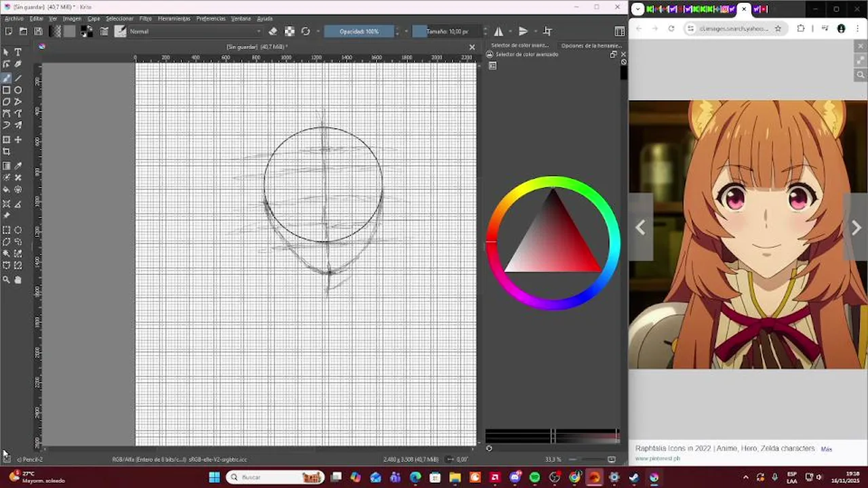Select the Measure tool
This screenshot has width=868, height=488.
click(18, 203)
